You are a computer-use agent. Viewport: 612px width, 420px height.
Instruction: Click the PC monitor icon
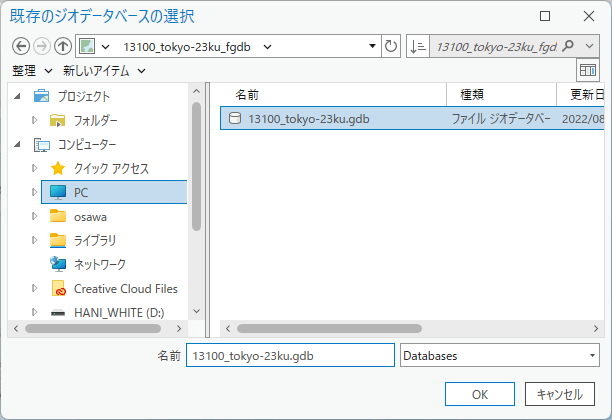tap(58, 192)
